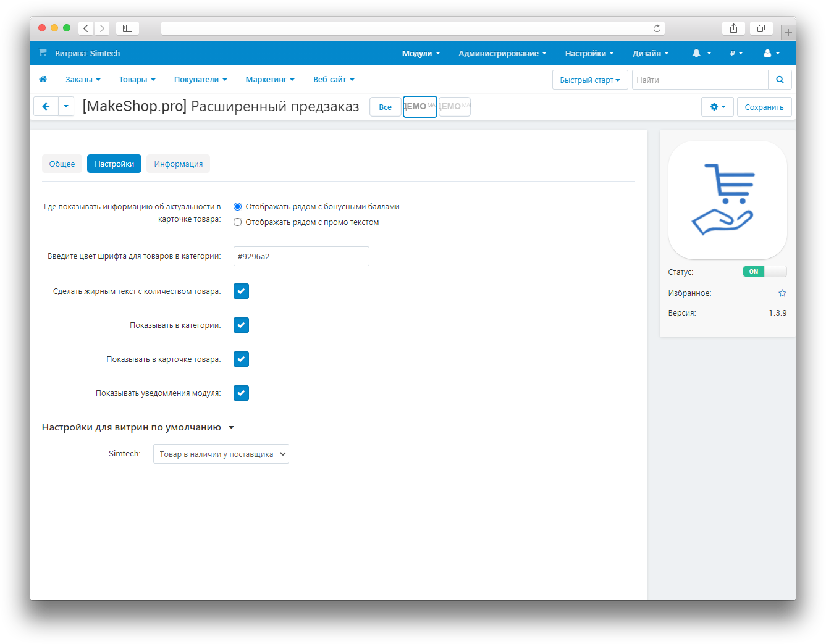The image size is (826, 644).
Task: Toggle the module status ON switch
Action: tap(764, 272)
